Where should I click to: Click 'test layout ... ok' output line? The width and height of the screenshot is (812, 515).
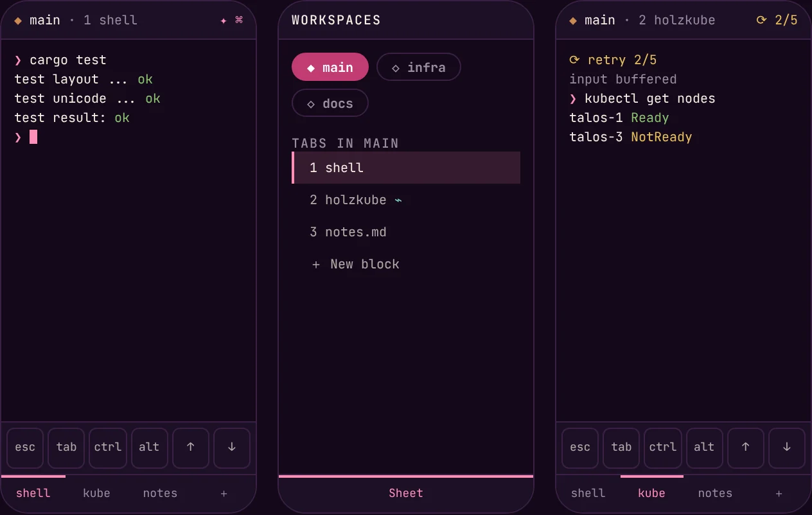[x=84, y=79]
